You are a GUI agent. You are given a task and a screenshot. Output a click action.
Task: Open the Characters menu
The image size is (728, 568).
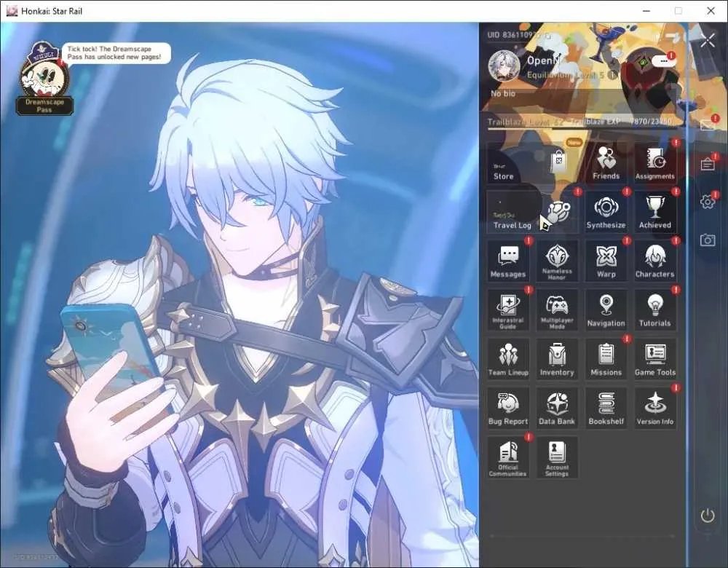(654, 261)
